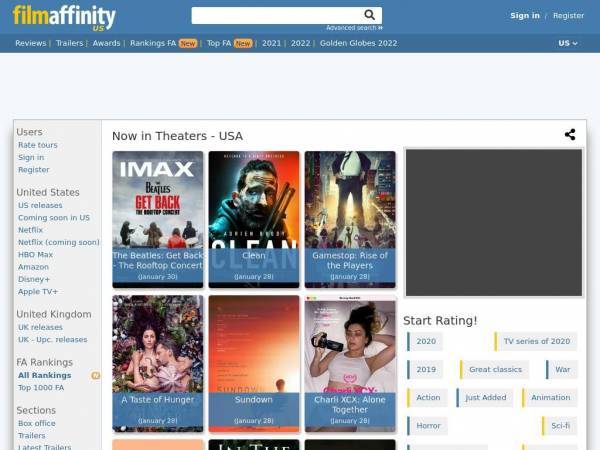Open the Coming soon in US link
This screenshot has height=450, width=600.
click(x=54, y=218)
